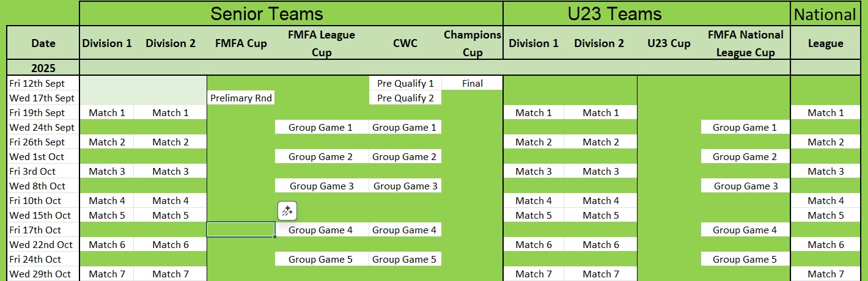Click the Prelimary Rnd cell
The width and height of the screenshot is (868, 281).
click(x=241, y=98)
